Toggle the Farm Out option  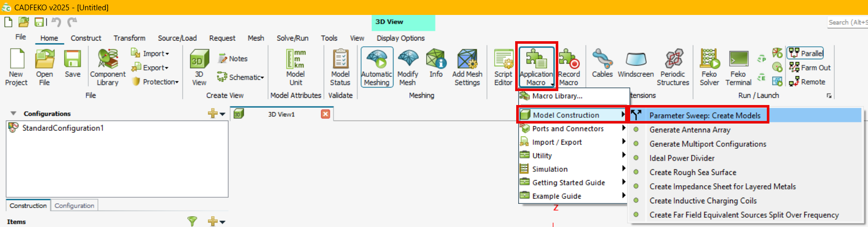point(809,67)
